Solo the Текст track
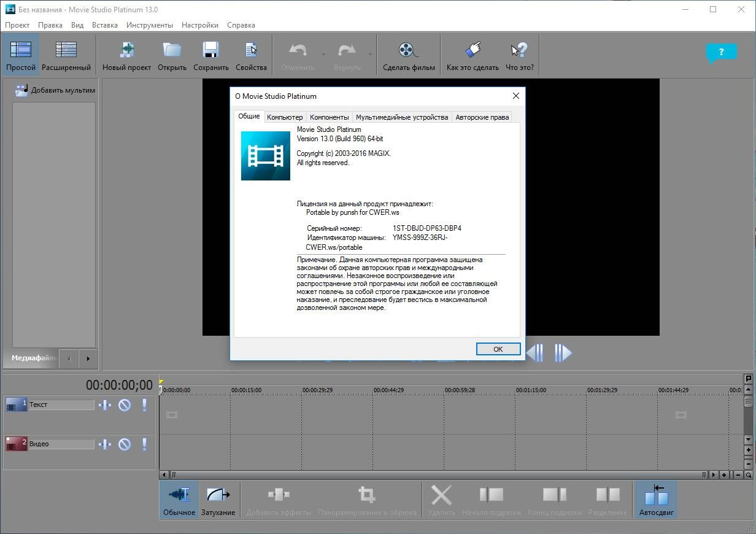The image size is (756, 534). (145, 404)
